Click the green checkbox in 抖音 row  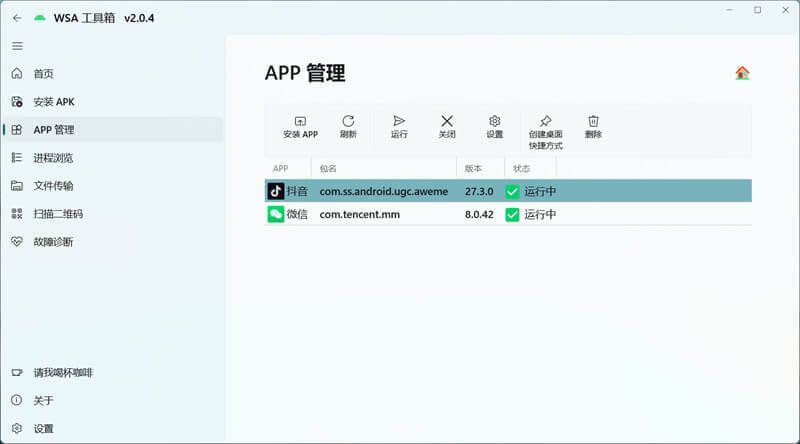(x=512, y=191)
